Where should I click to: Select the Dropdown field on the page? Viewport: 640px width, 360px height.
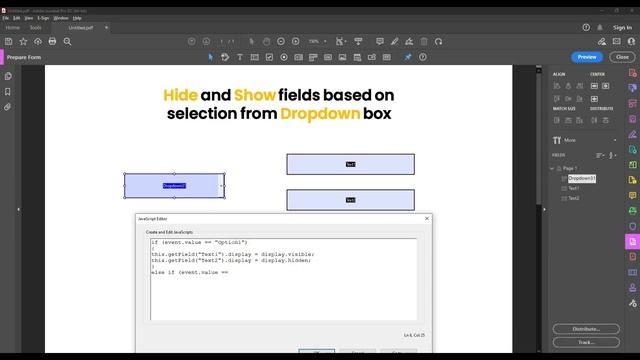174,186
